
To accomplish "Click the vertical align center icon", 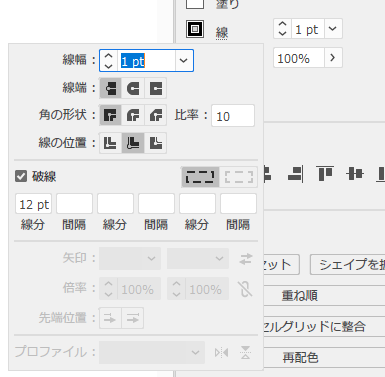I will 355,174.
